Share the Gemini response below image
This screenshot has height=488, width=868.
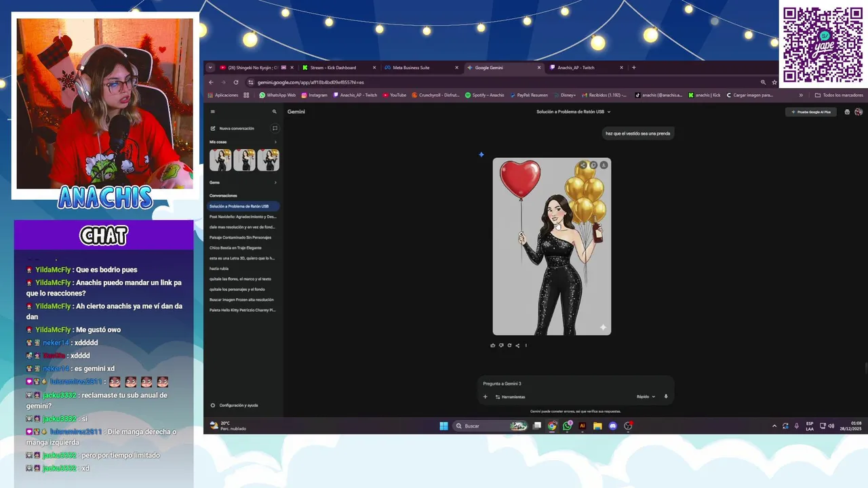(517, 346)
